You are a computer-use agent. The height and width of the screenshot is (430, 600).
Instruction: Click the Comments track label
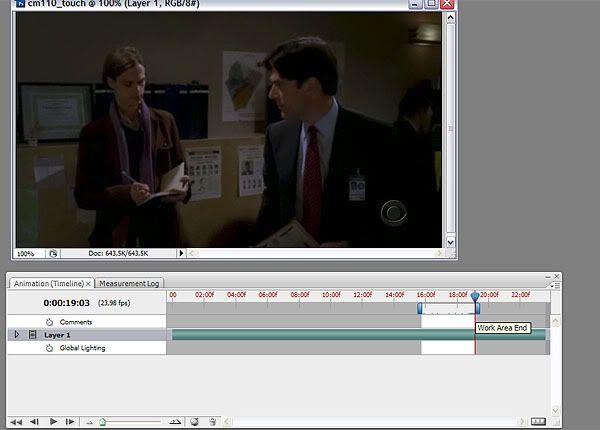(x=76, y=322)
